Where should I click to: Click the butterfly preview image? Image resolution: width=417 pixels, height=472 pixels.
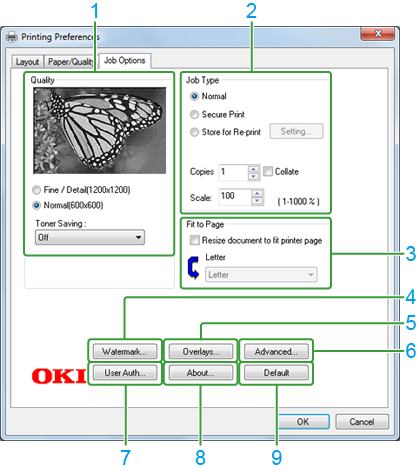(x=100, y=131)
